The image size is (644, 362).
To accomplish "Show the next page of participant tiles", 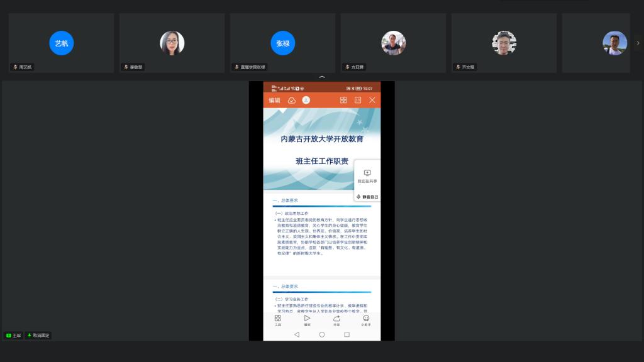I will [x=638, y=43].
